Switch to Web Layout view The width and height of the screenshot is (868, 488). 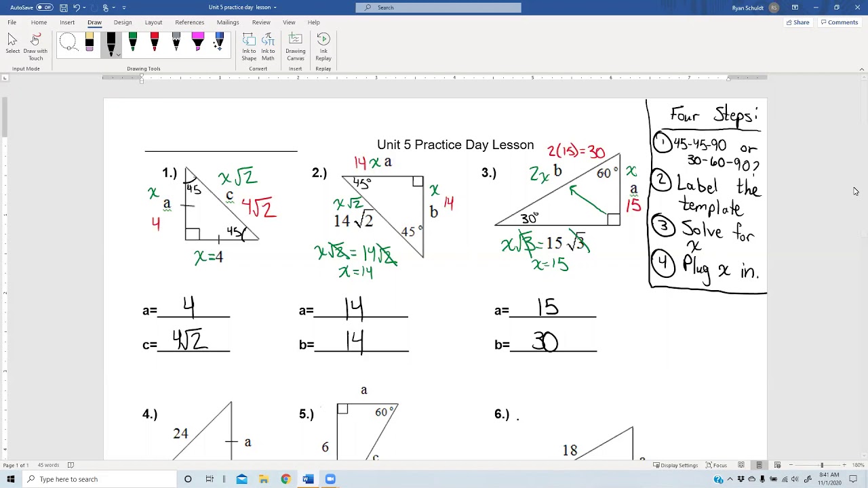click(777, 465)
